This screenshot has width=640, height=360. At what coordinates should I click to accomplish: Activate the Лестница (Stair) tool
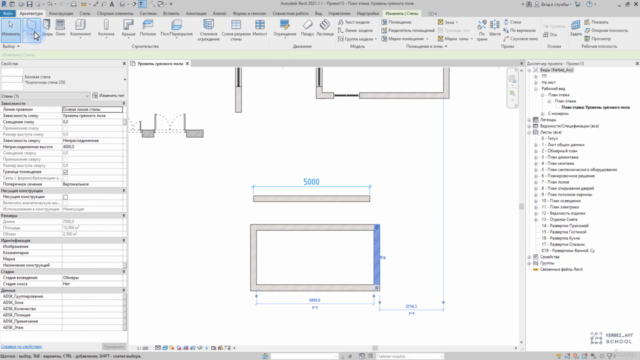325,28
